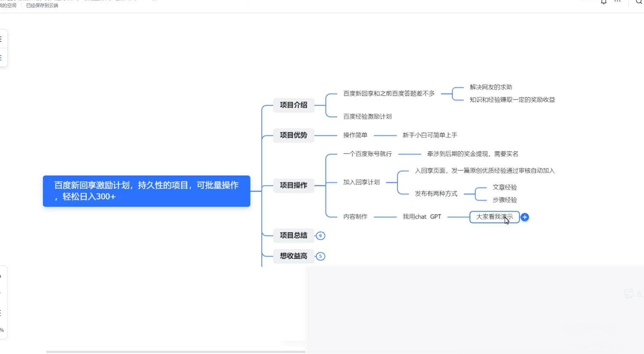Open the notification bell icon
The height and width of the screenshot is (354, 644).
tap(603, 3)
